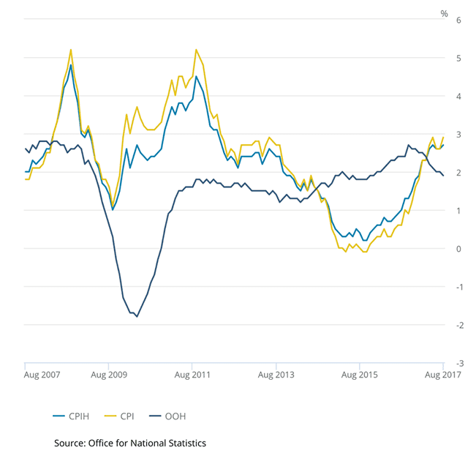The image size is (476, 453).
Task: Click the y-axis label -2
Action: (457, 325)
